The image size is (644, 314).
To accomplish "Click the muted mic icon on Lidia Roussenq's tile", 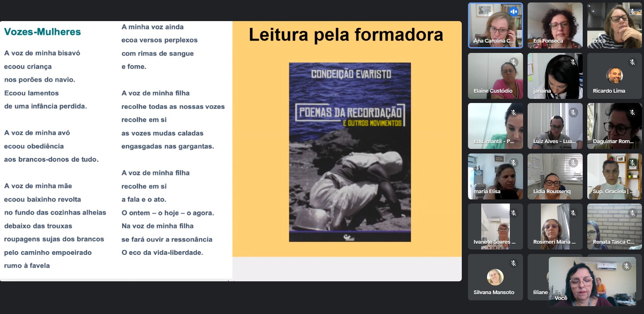I will click(x=573, y=163).
